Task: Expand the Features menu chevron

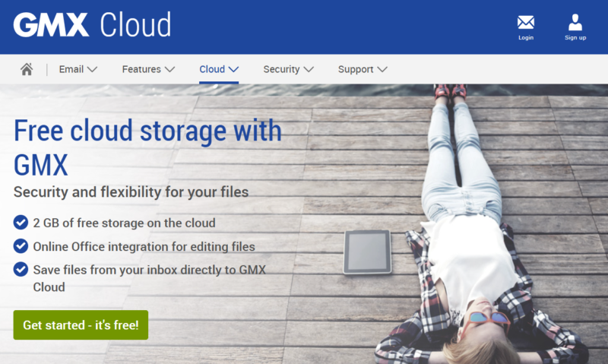Action: pyautogui.click(x=169, y=70)
